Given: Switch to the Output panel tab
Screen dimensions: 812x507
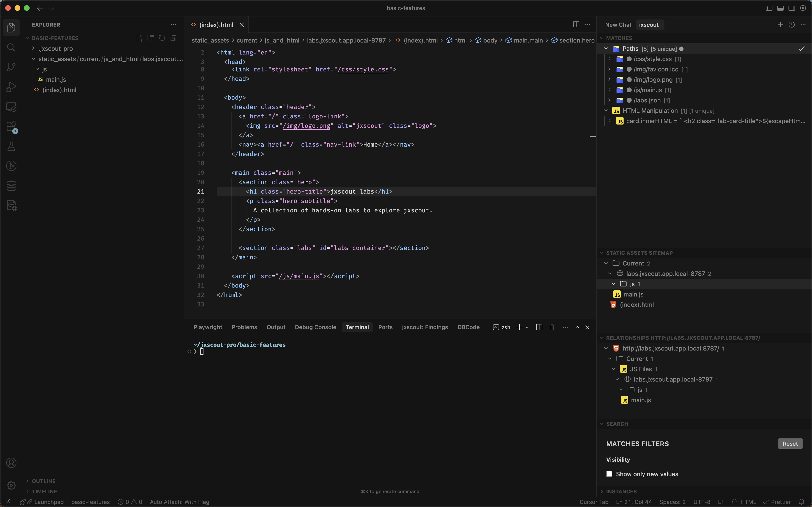Looking at the screenshot, I should (276, 327).
